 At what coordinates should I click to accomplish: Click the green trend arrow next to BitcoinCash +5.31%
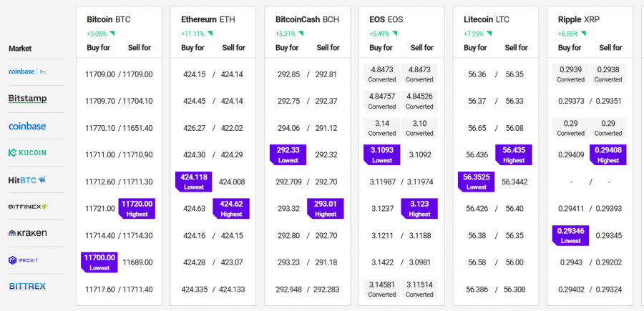(x=301, y=34)
